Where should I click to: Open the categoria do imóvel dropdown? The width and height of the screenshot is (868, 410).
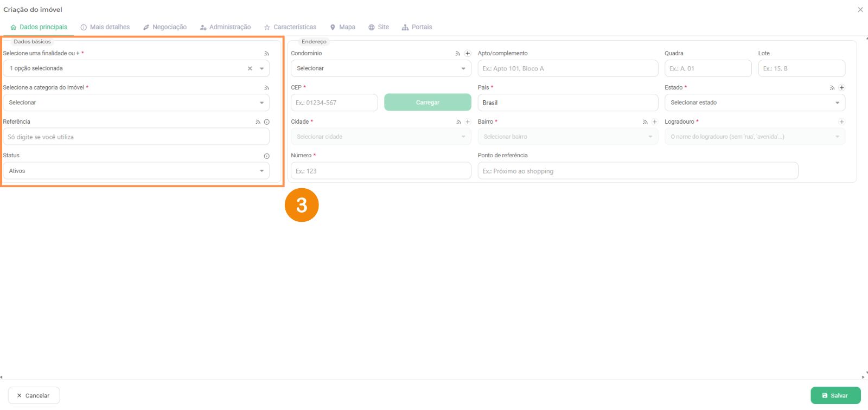click(x=136, y=102)
